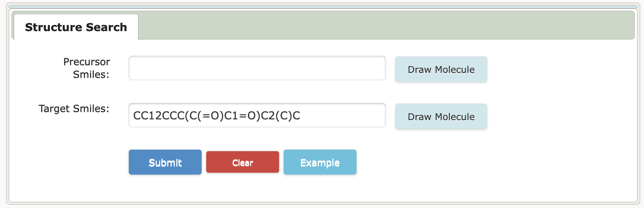Clear the search form with red button

click(243, 162)
